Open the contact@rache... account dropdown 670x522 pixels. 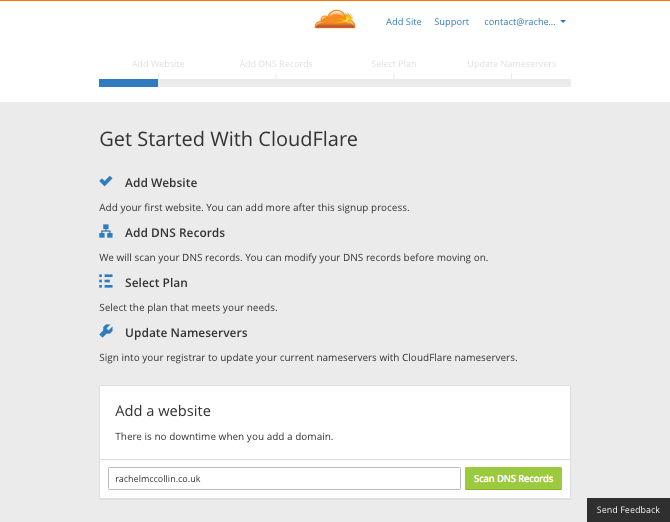click(x=525, y=22)
